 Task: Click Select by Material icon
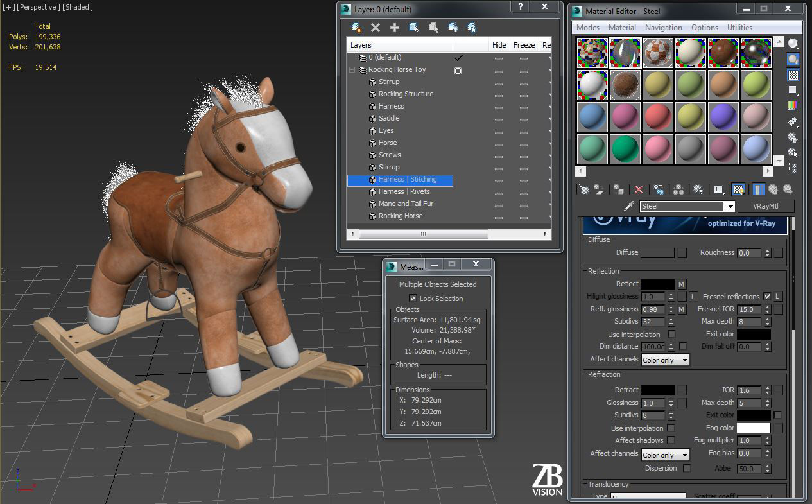pos(793,152)
